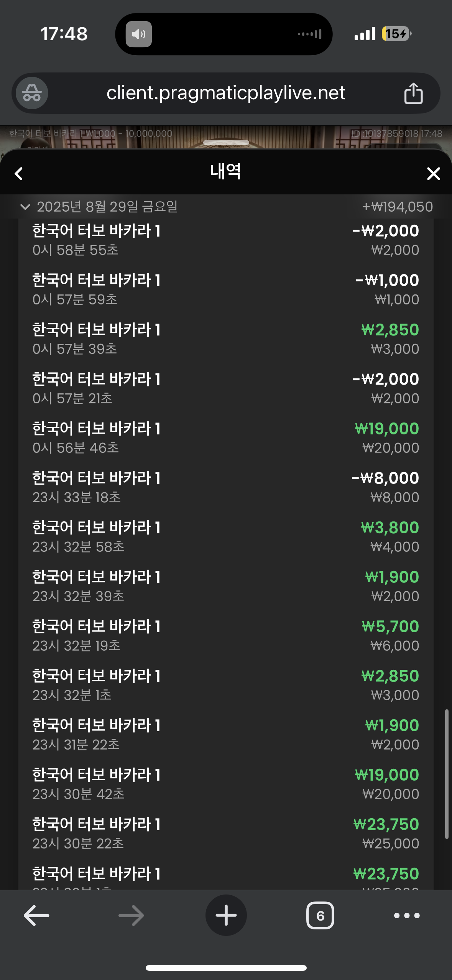Tap the share icon beside the URL

point(413,93)
